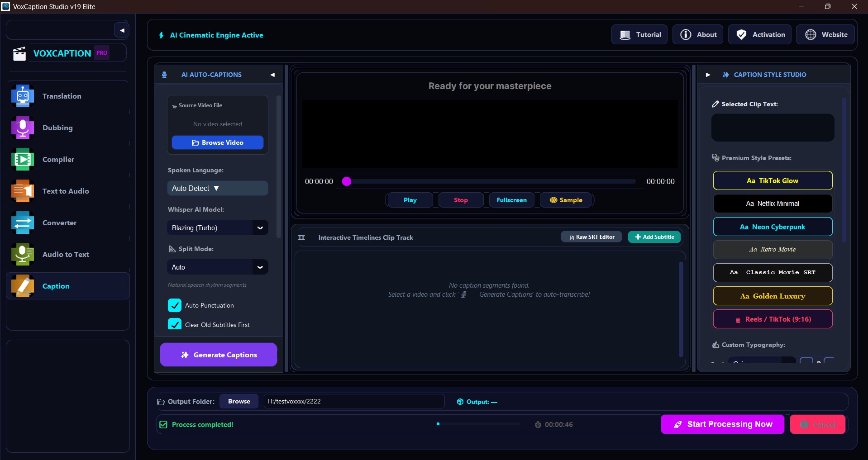868x460 pixels.
Task: Click the output folder path field
Action: pos(354,401)
